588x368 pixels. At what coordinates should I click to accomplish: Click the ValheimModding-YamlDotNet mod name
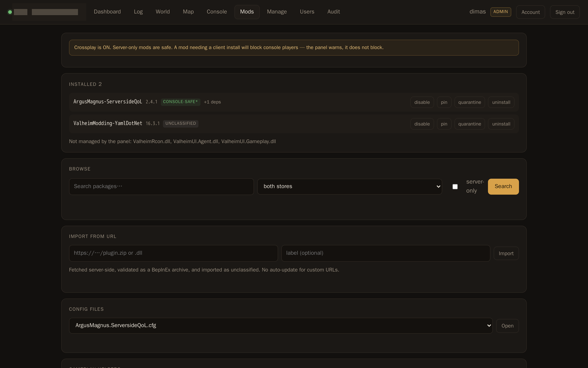(108, 123)
